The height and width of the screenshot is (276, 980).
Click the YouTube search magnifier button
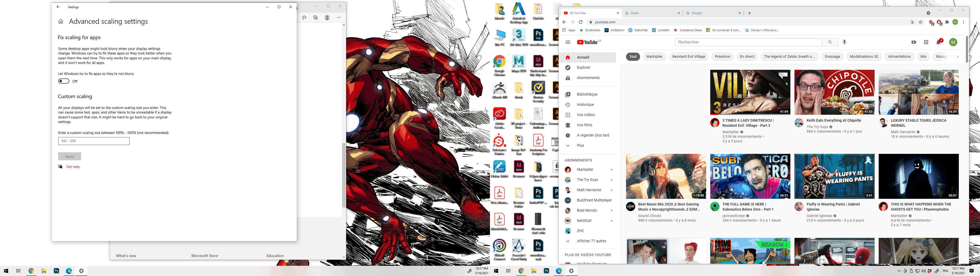830,42
